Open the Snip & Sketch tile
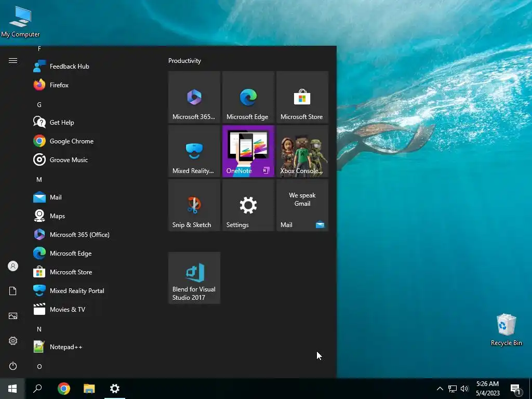 point(194,205)
